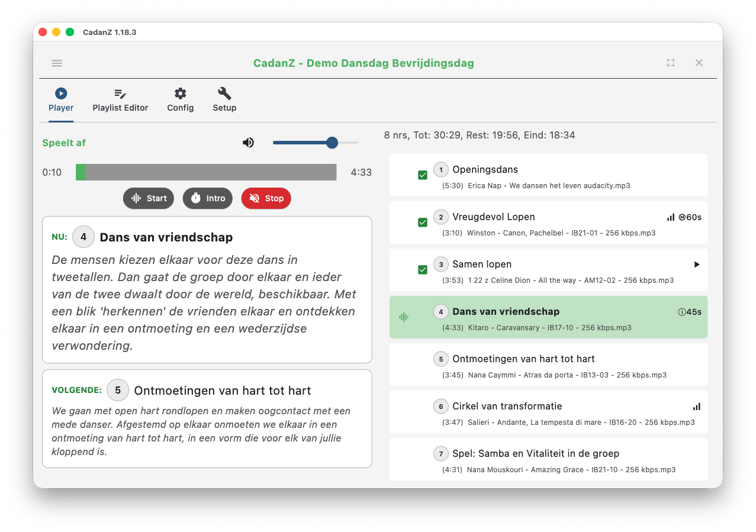This screenshot has width=756, height=532.
Task: Click the speaker volume icon
Action: [x=248, y=142]
